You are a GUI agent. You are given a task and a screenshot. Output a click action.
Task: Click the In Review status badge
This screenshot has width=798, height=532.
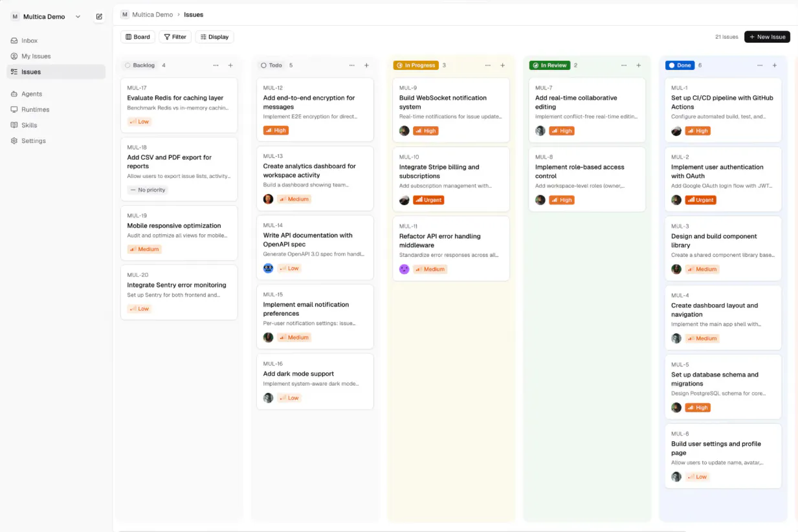(549, 65)
